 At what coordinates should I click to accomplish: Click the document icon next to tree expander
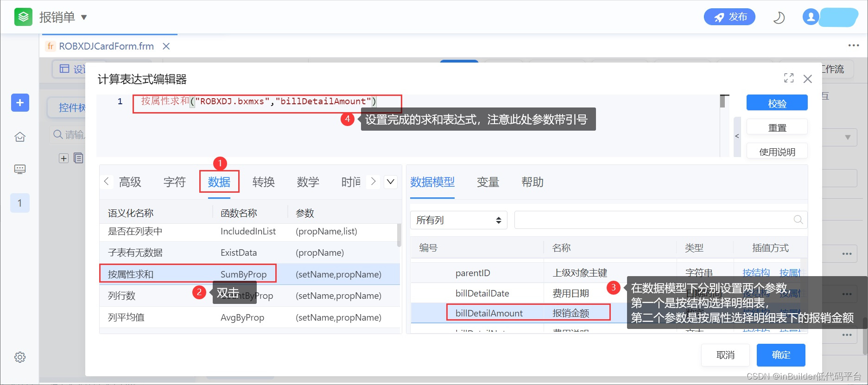coord(78,158)
